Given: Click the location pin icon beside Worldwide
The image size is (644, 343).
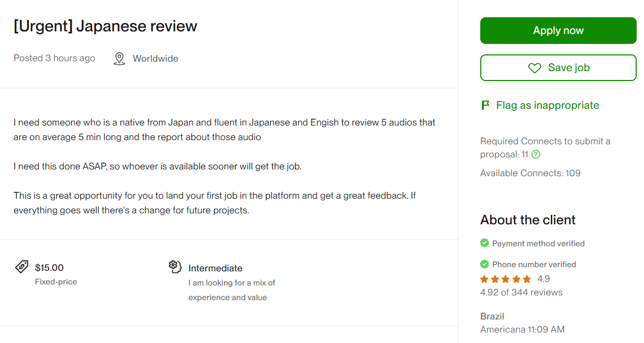Looking at the screenshot, I should click(119, 59).
